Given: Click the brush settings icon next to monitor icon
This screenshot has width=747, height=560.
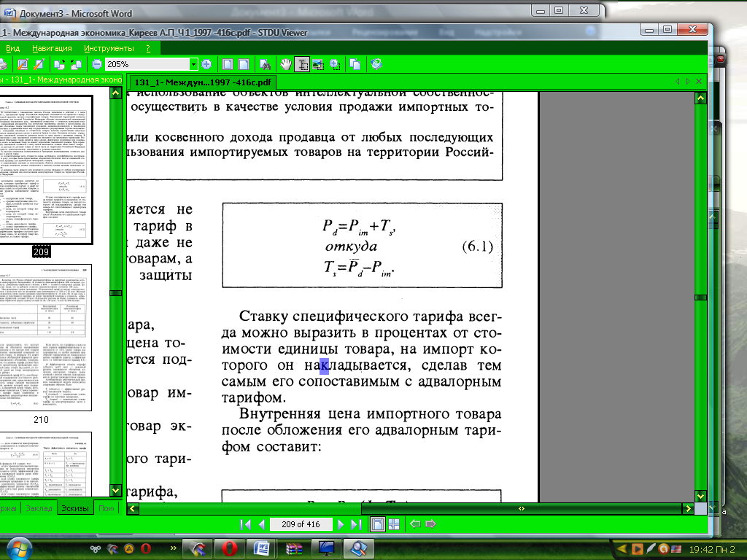Looking at the screenshot, I should click(39, 64).
